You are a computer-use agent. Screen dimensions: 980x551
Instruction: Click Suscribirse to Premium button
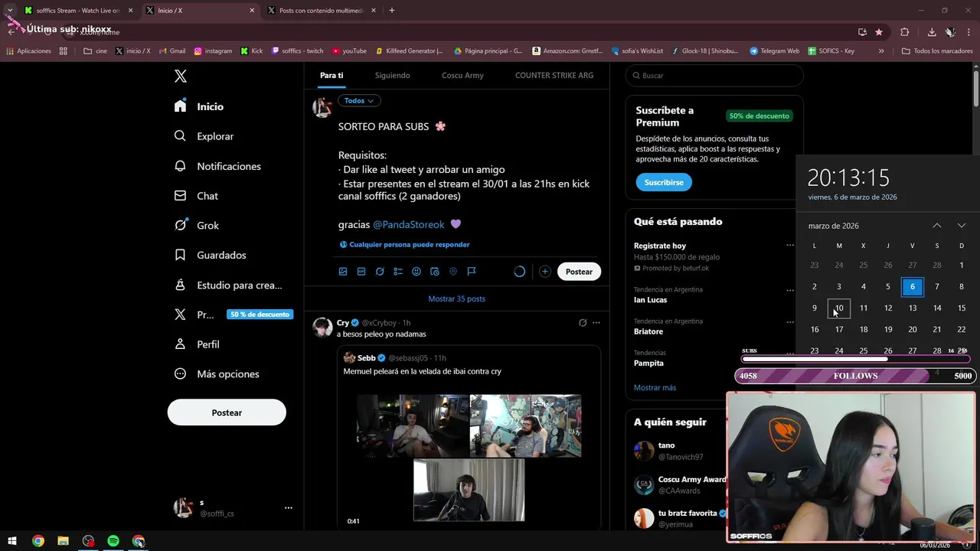click(x=664, y=182)
